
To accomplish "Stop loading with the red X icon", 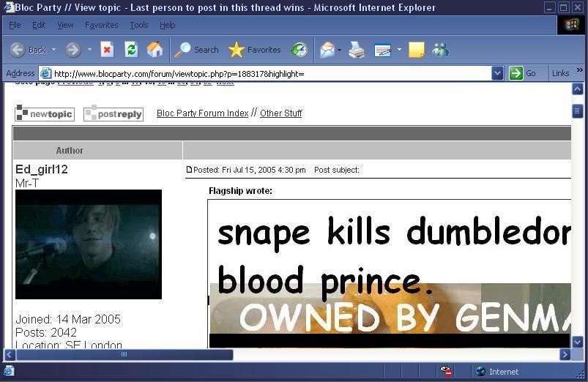I will click(x=107, y=50).
